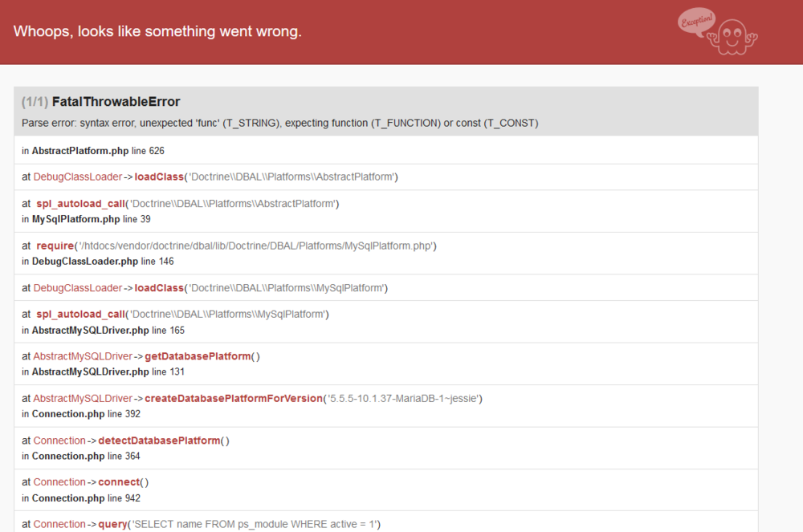The height and width of the screenshot is (532, 803).
Task: Click spl_autoload_call for AbstractPlatform
Action: coord(81,204)
